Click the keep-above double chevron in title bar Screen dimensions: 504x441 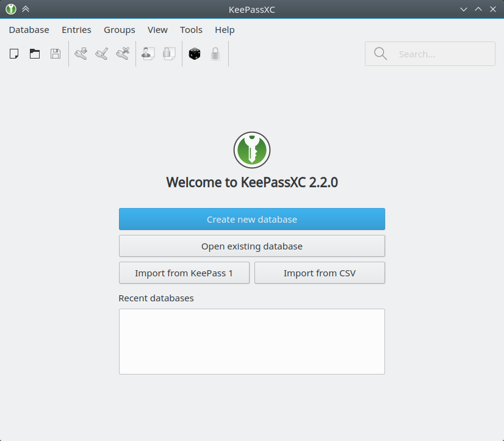point(26,9)
